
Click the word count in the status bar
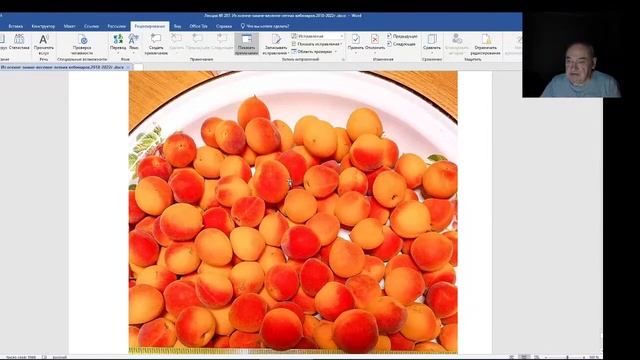click(20, 357)
